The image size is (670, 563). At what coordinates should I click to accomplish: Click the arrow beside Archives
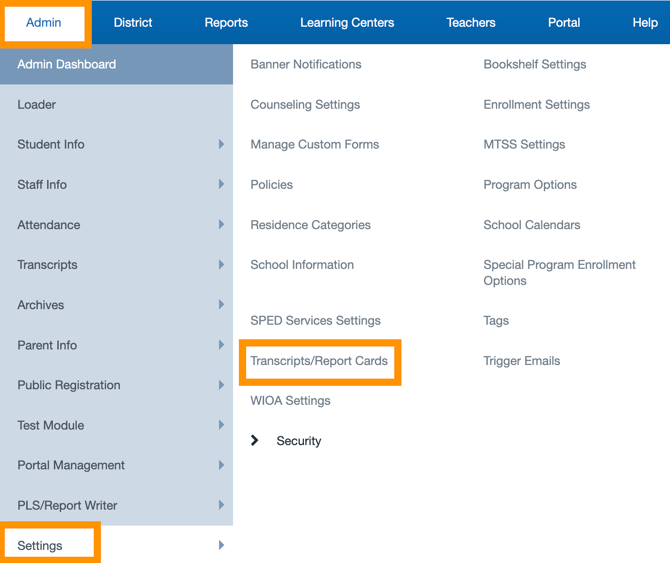tap(221, 305)
